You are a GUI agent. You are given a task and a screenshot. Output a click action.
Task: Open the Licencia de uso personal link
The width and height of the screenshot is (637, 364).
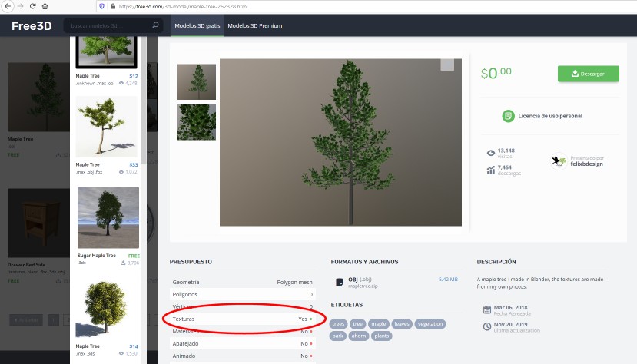[549, 116]
